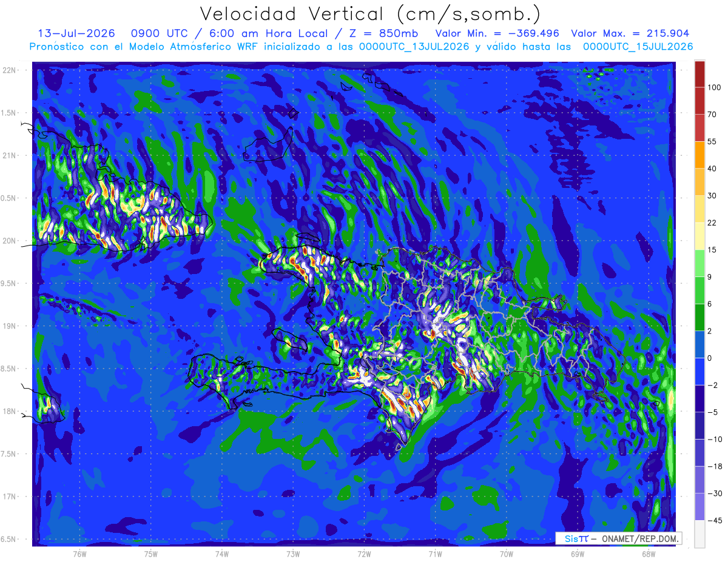Viewport: 728px width, 562px height.
Task: Click the title "Velocidad Vertical (cm/s,somb.)"
Action: click(x=369, y=14)
